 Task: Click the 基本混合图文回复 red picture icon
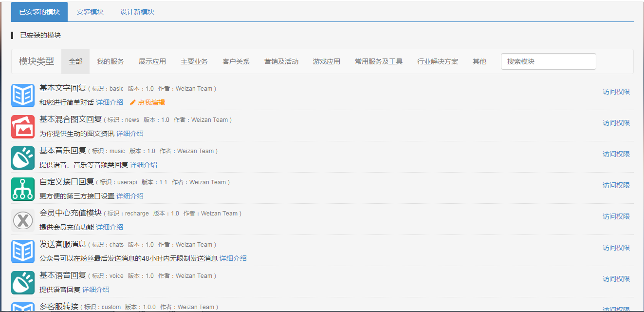coord(23,126)
